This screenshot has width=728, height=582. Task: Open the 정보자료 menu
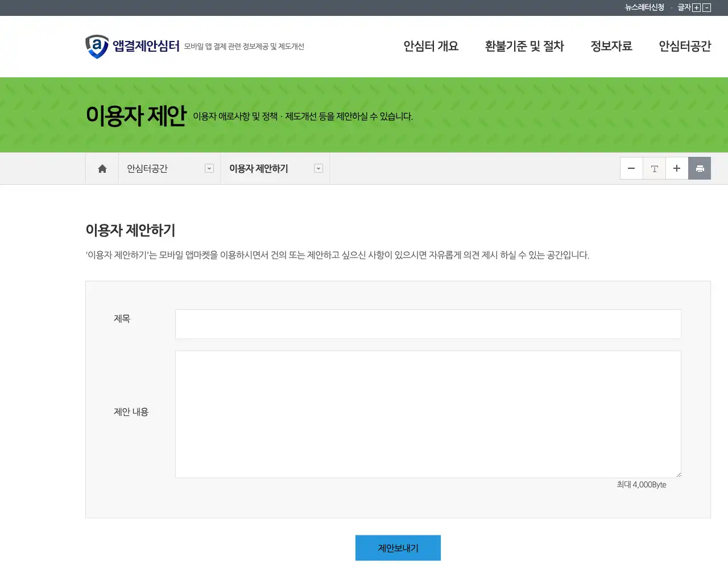click(x=611, y=46)
